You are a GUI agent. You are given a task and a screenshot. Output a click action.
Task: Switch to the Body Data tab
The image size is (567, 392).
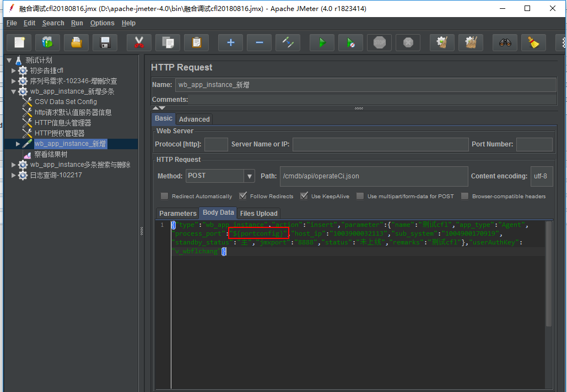click(x=218, y=213)
